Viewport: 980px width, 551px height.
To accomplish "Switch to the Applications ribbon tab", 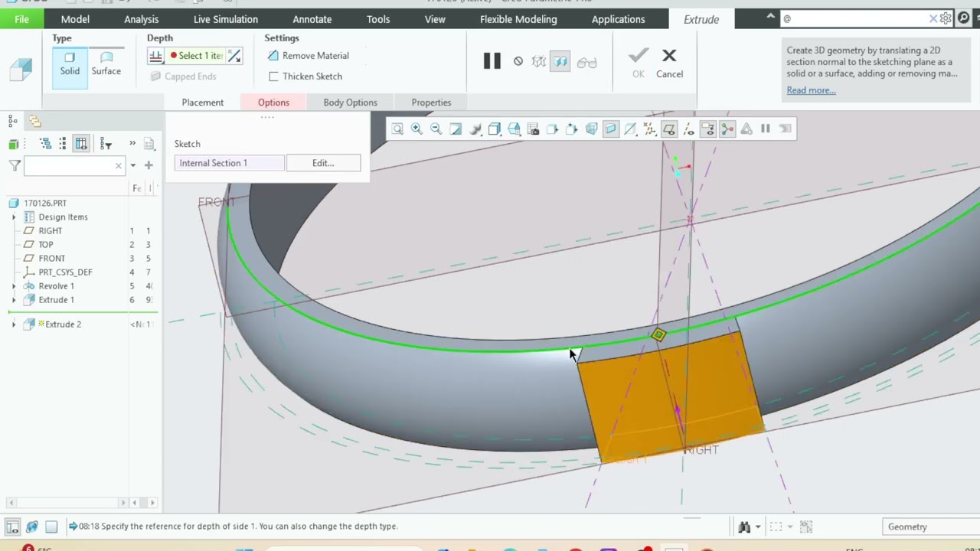I will (x=618, y=19).
